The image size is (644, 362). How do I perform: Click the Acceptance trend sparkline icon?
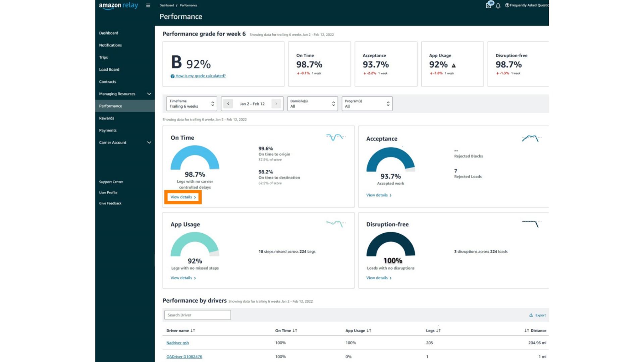tap(531, 138)
